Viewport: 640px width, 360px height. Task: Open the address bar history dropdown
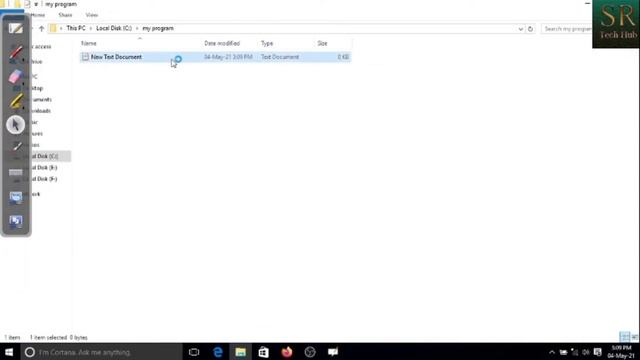(x=520, y=29)
